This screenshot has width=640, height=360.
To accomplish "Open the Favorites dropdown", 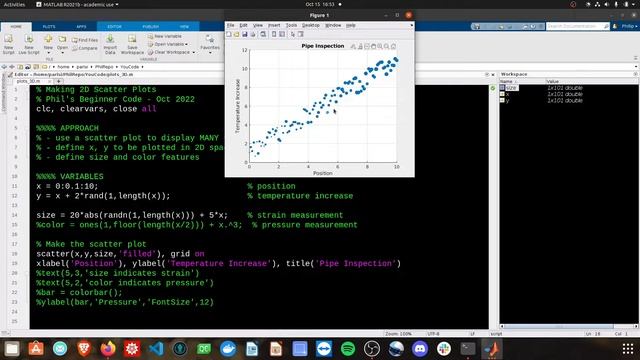I will click(210, 45).
